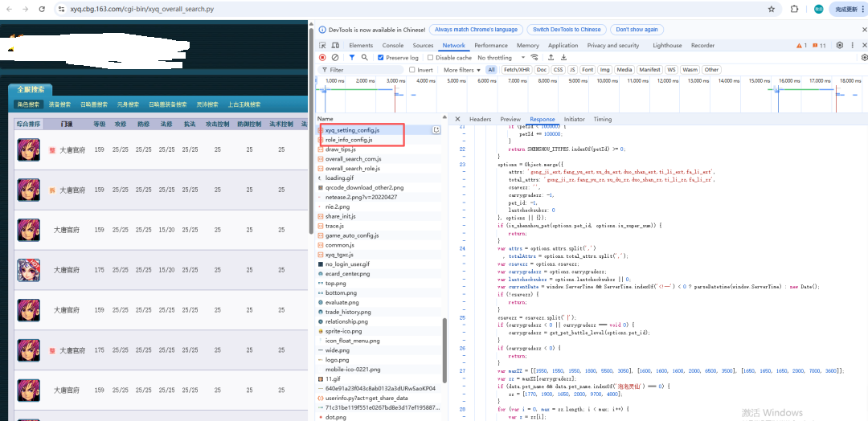Show the request Initiator tab
Viewport: 868px width, 421px height.
574,119
